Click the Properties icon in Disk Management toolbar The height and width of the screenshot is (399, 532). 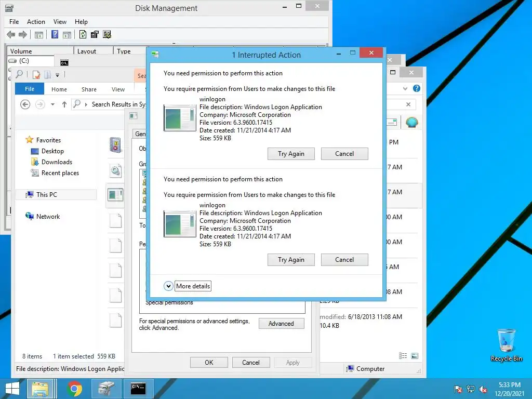pos(95,34)
